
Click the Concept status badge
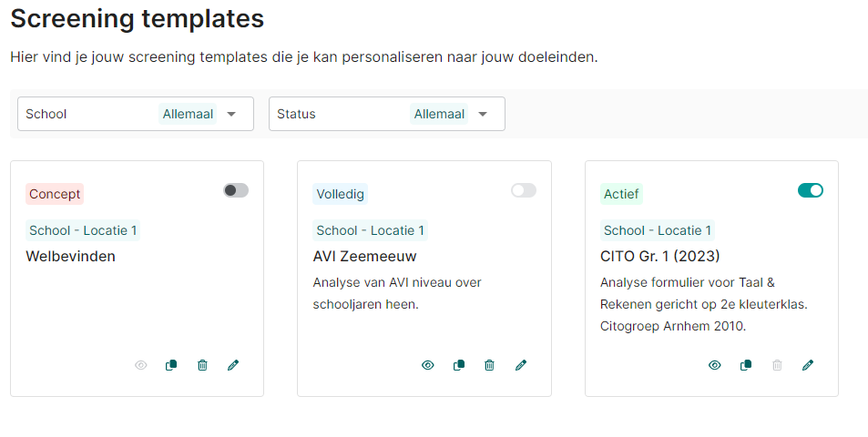pos(55,194)
